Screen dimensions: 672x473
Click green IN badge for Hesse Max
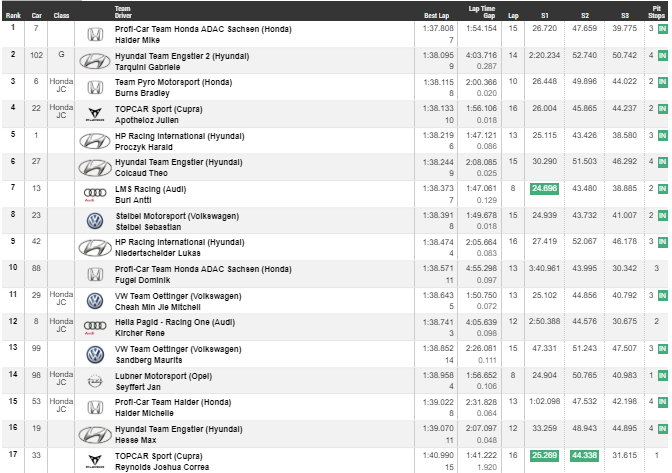pyautogui.click(x=663, y=429)
